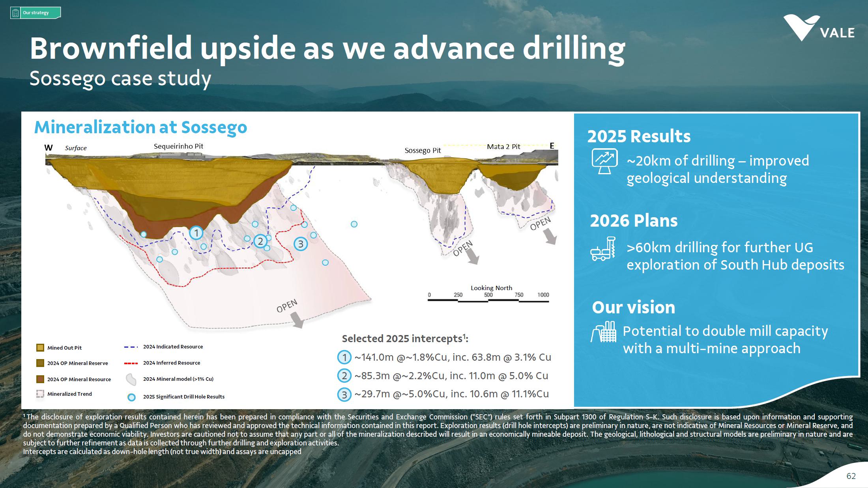Click the Mined Out Pit color swatch
Screen dimensions: 868x488
click(40, 348)
